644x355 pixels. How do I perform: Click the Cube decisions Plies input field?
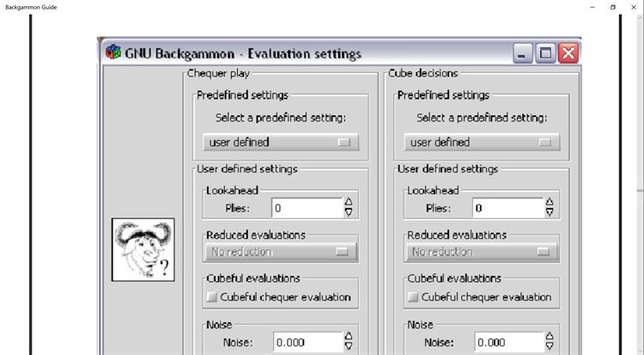[508, 208]
